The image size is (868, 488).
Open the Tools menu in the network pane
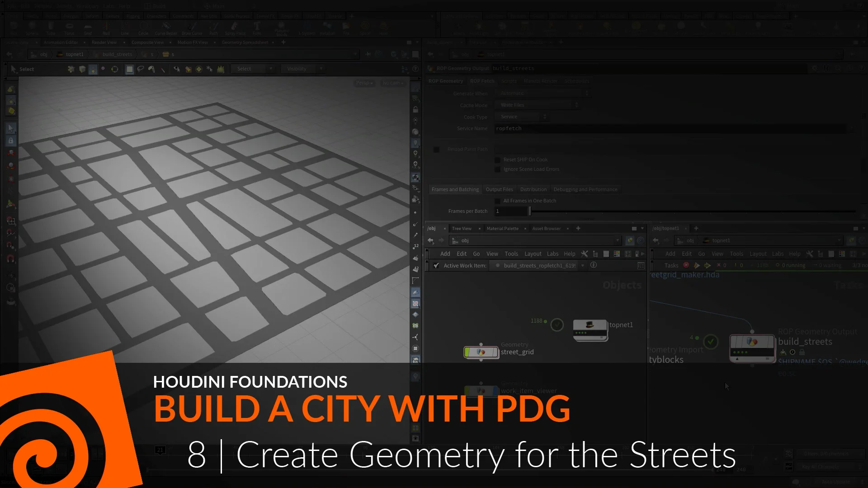(x=511, y=253)
